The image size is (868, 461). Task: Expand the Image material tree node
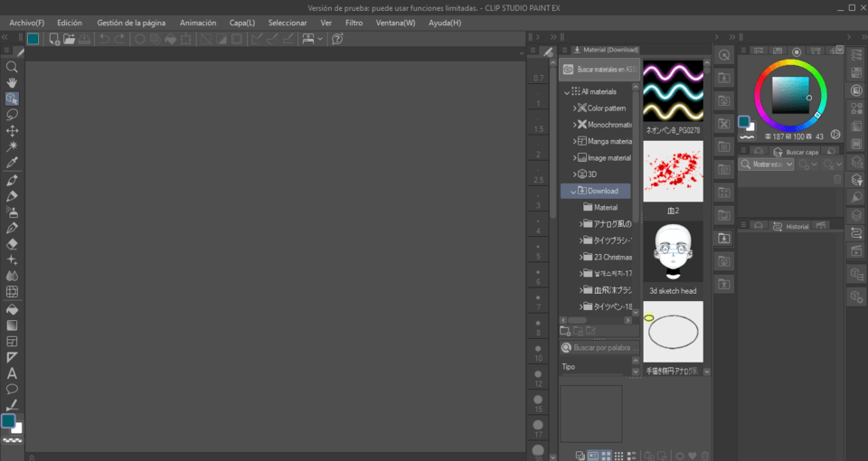575,158
